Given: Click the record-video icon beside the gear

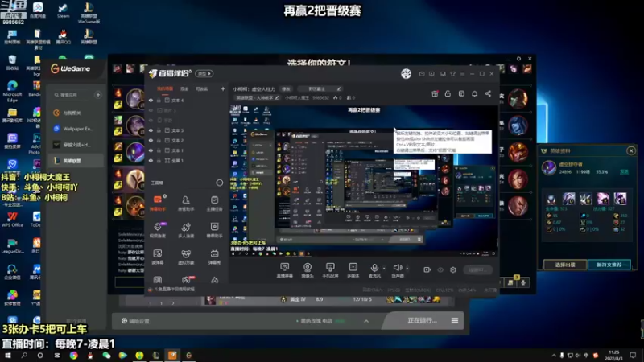Looking at the screenshot, I should point(427,269).
